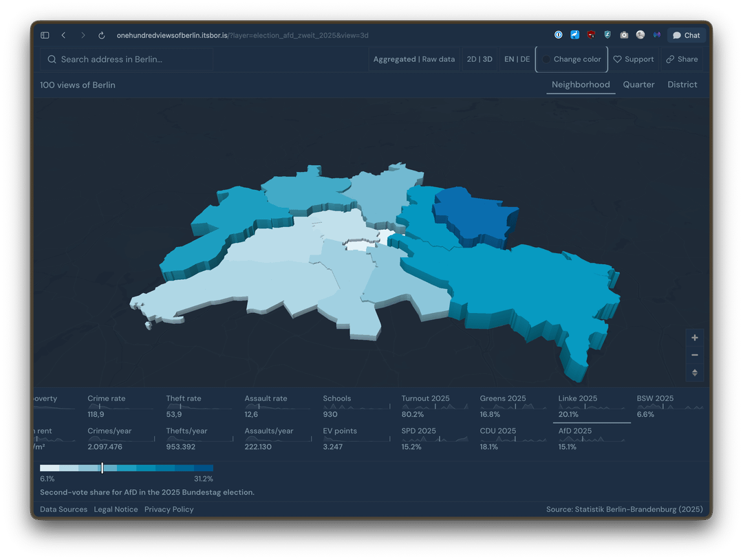Image resolution: width=743 pixels, height=560 pixels.
Task: Open the 1Password extension icon
Action: tap(559, 35)
